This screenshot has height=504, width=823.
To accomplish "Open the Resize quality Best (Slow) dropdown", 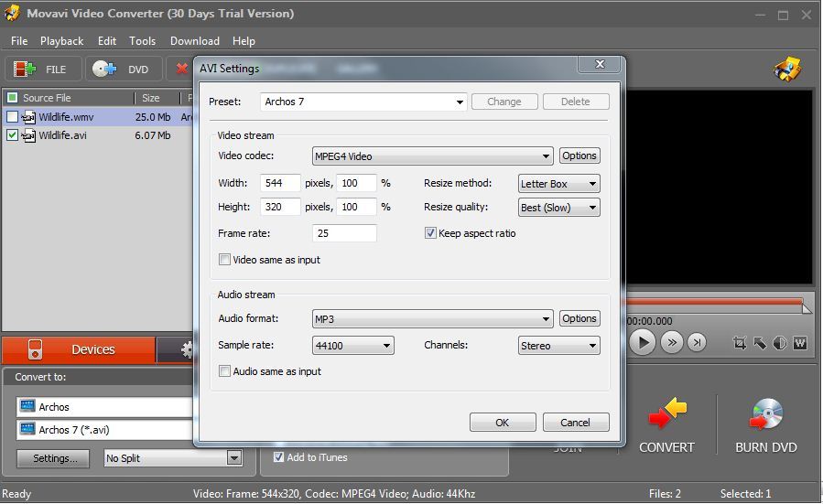I will (x=559, y=207).
